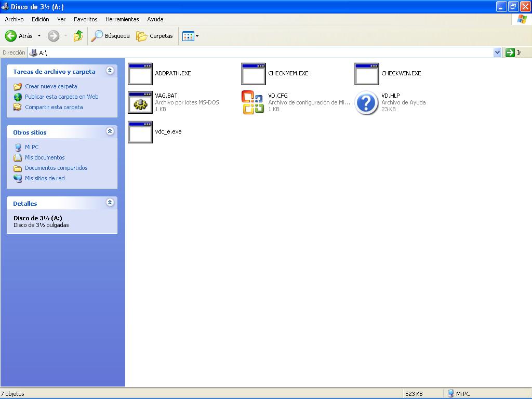
Task: Click the Otros sitios header text
Action: [x=30, y=132]
